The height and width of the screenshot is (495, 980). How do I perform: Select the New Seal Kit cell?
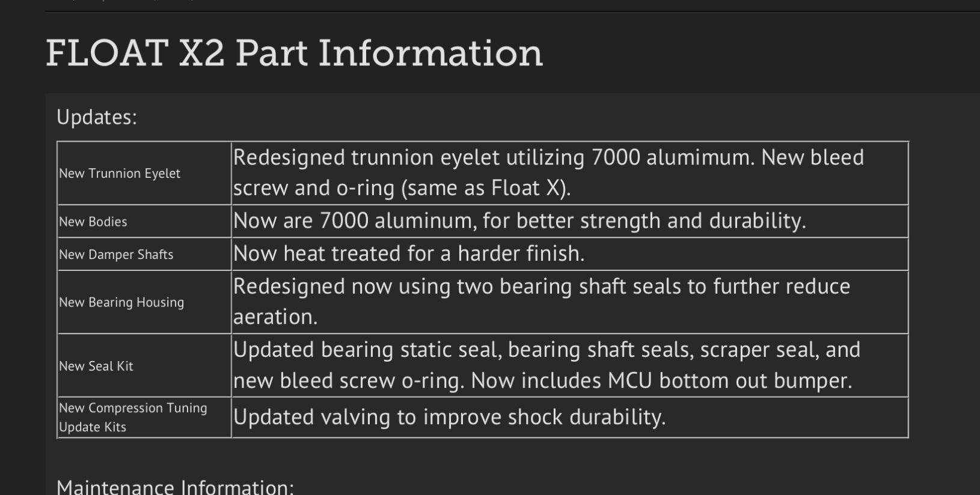96,366
